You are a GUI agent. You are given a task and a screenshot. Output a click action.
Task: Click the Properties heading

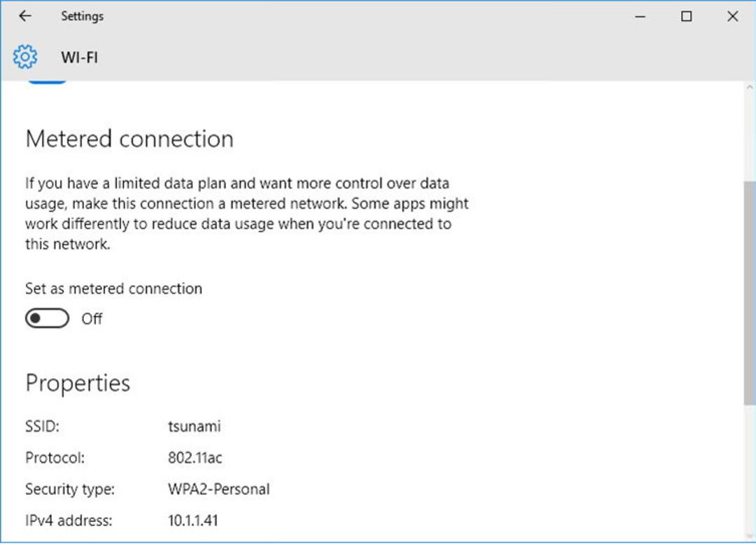(x=78, y=384)
